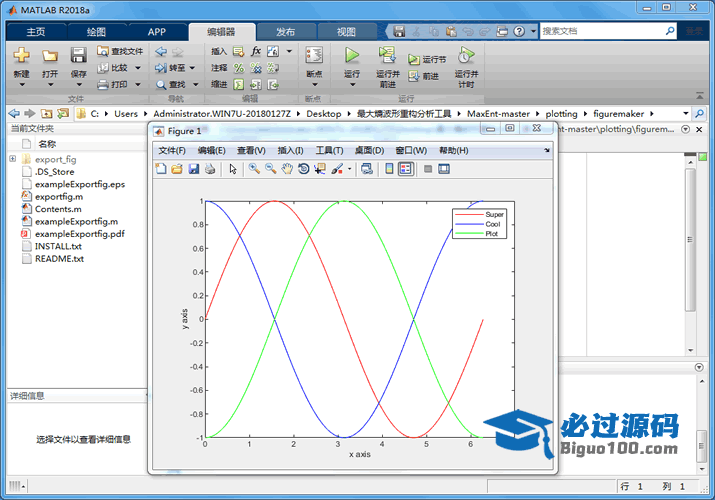Click Run and Advance (运行并前进) icon

388,56
